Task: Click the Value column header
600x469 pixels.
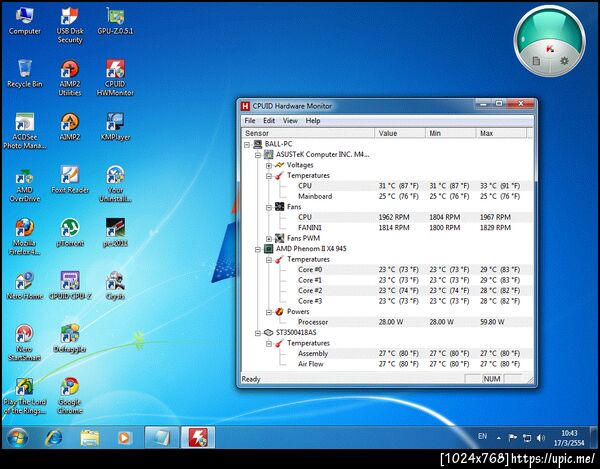Action: pyautogui.click(x=400, y=133)
